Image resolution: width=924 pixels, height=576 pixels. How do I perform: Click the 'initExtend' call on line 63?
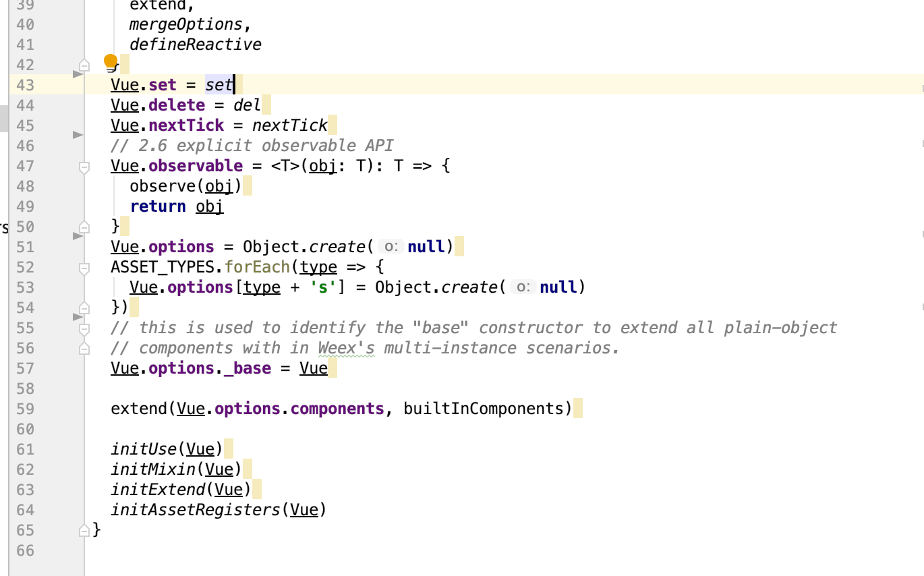pos(158,490)
